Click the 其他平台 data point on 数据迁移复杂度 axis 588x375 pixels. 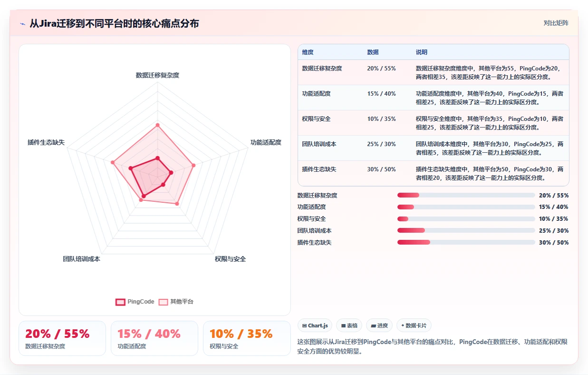click(x=157, y=125)
